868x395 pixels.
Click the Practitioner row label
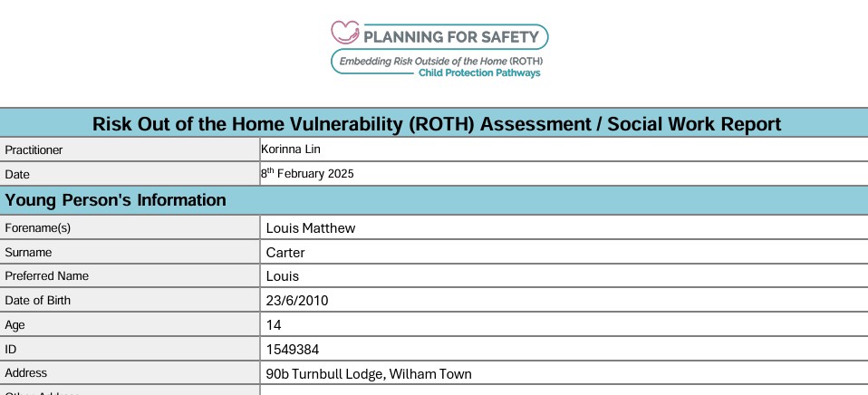coord(34,149)
